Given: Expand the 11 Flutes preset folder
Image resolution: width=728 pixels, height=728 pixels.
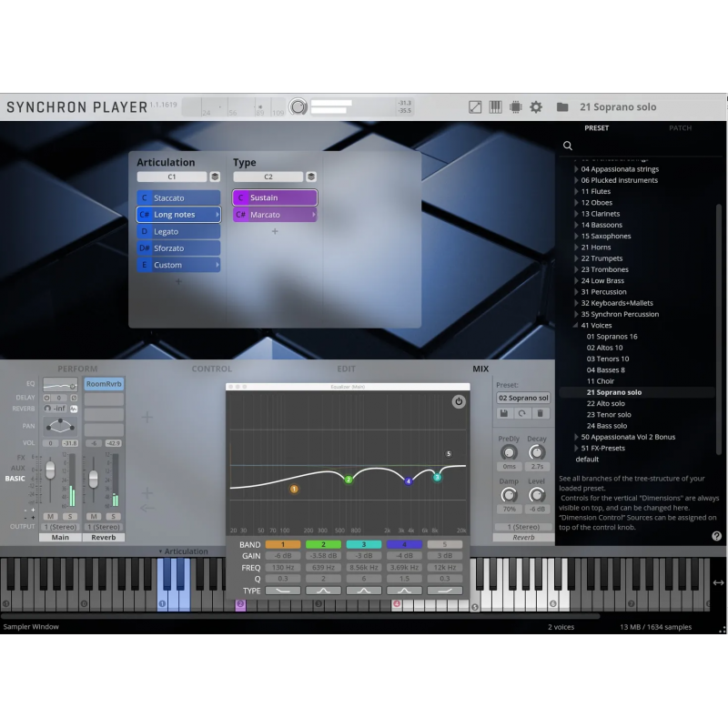Looking at the screenshot, I should tap(576, 192).
